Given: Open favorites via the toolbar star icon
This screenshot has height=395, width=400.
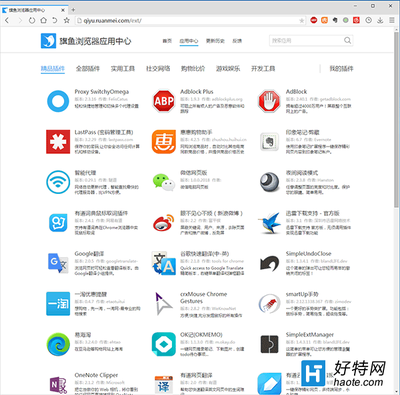Looking at the screenshot, I should click(67, 21).
